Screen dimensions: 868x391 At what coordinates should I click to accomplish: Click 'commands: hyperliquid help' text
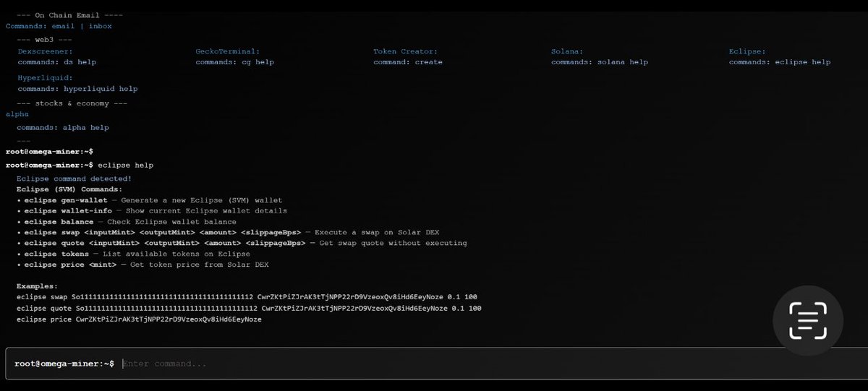(x=77, y=89)
